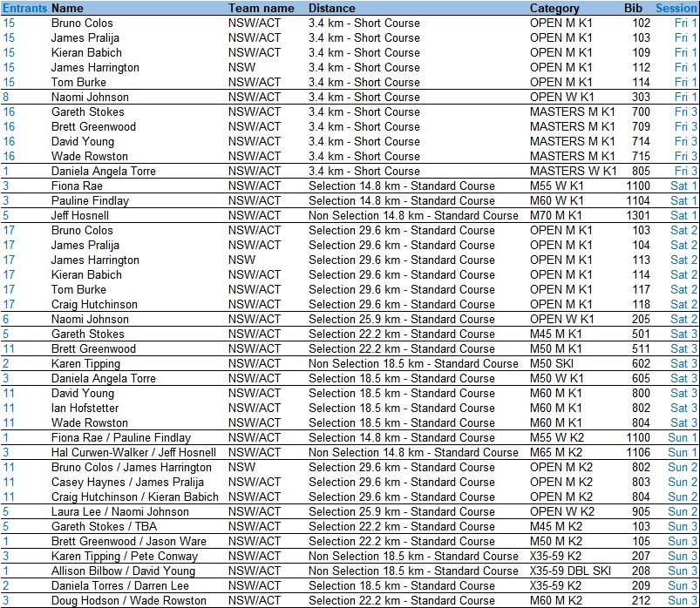Select the Category column header

click(554, 8)
